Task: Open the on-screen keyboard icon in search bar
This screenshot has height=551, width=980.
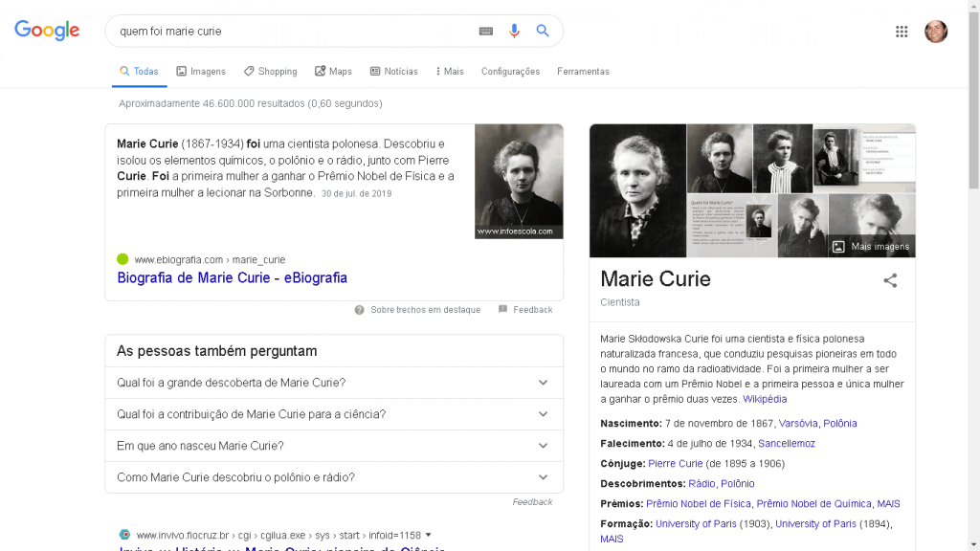Action: (485, 32)
